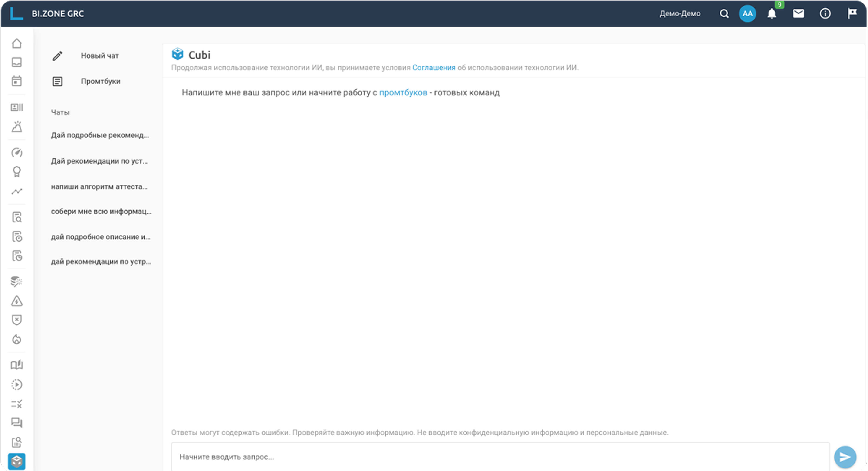Image resolution: width=868 pixels, height=471 pixels.
Task: Open the trend line chart sidebar icon
Action: [x=16, y=191]
